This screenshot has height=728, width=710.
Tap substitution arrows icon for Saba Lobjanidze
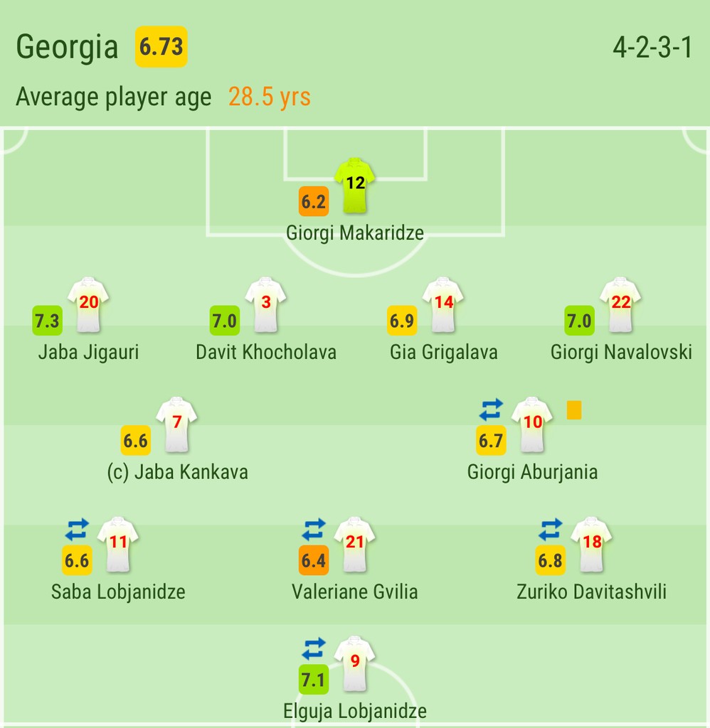77,529
